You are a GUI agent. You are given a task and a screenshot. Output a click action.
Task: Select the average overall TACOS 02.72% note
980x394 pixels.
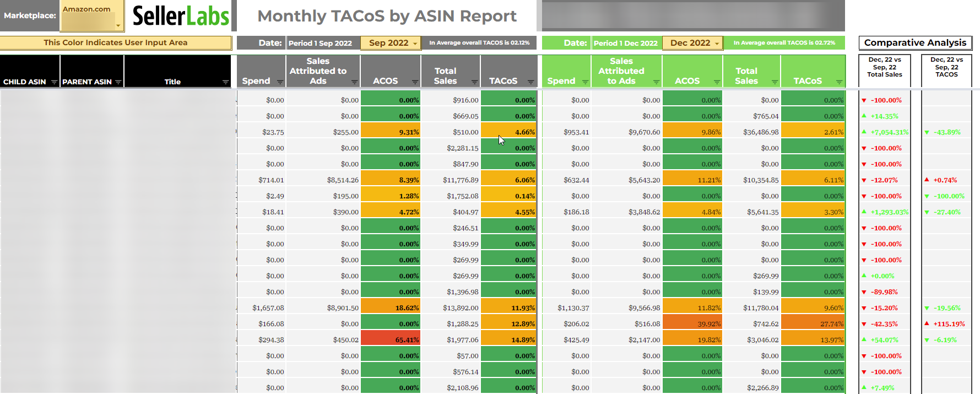pyautogui.click(x=784, y=43)
